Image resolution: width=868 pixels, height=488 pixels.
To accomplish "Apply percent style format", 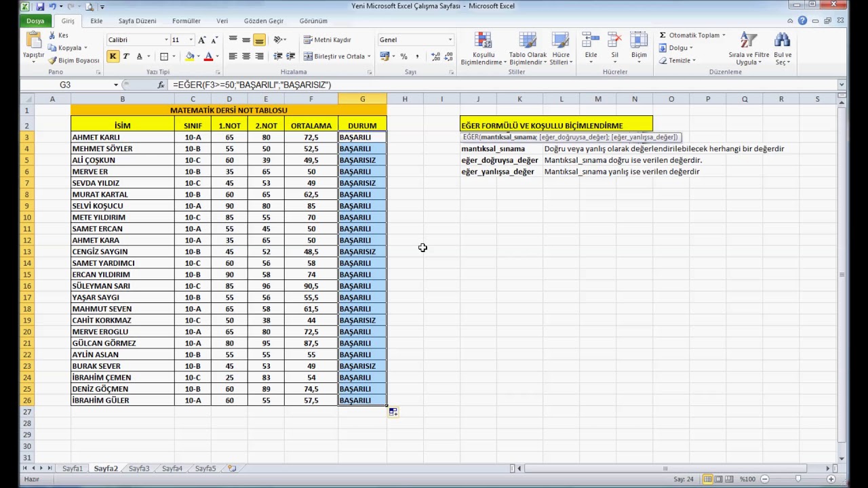I will (404, 57).
